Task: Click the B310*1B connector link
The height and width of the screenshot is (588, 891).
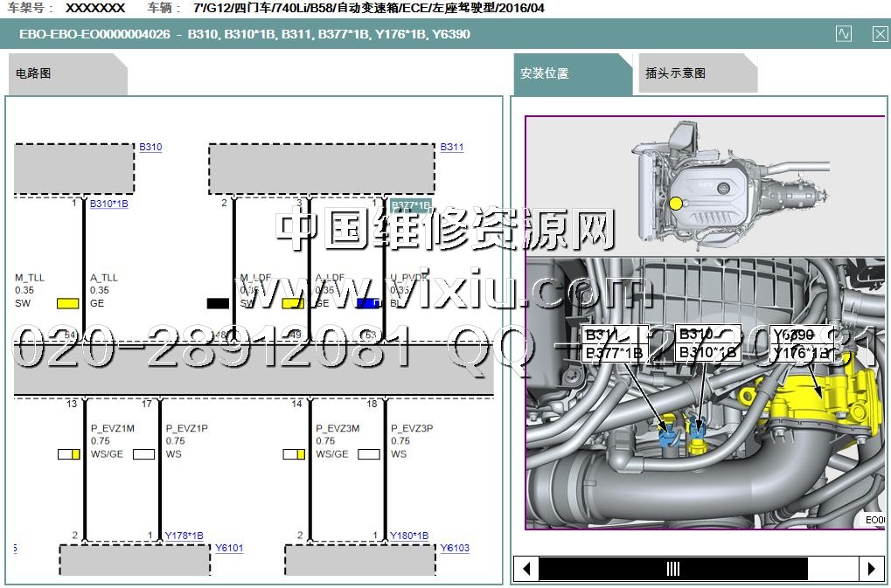Action: [x=108, y=204]
